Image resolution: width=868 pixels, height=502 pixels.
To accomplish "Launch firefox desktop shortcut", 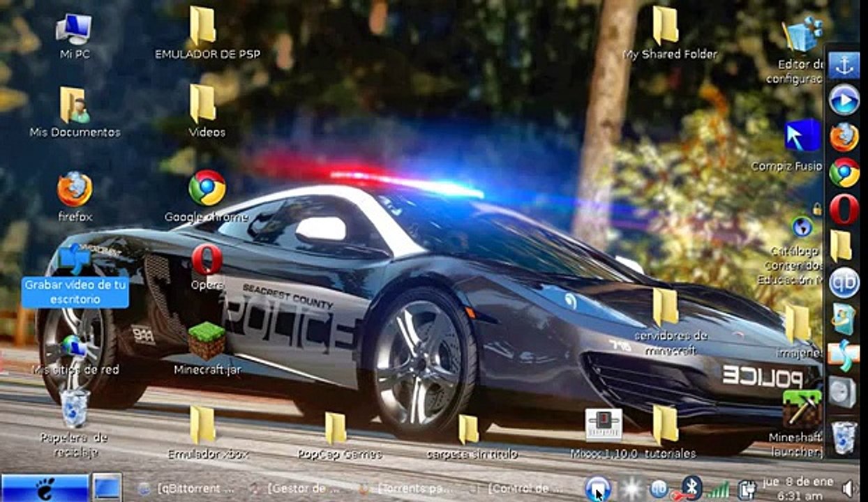I will [75, 189].
